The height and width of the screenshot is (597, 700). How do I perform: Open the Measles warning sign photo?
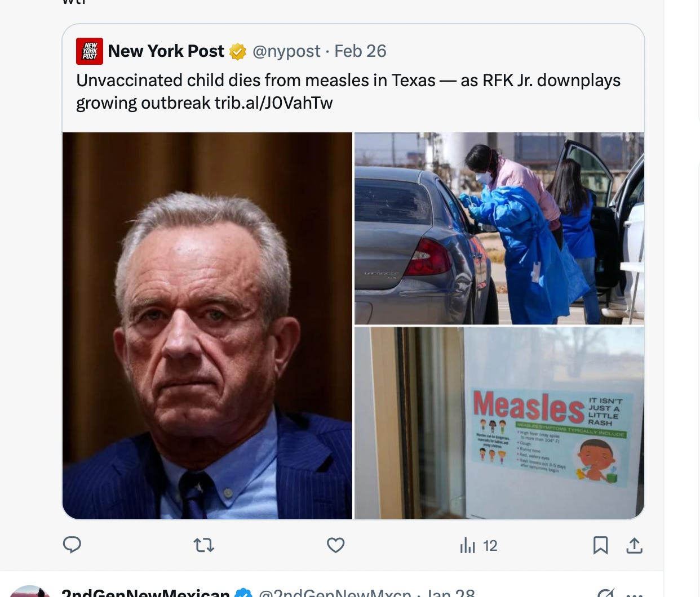[x=499, y=423]
